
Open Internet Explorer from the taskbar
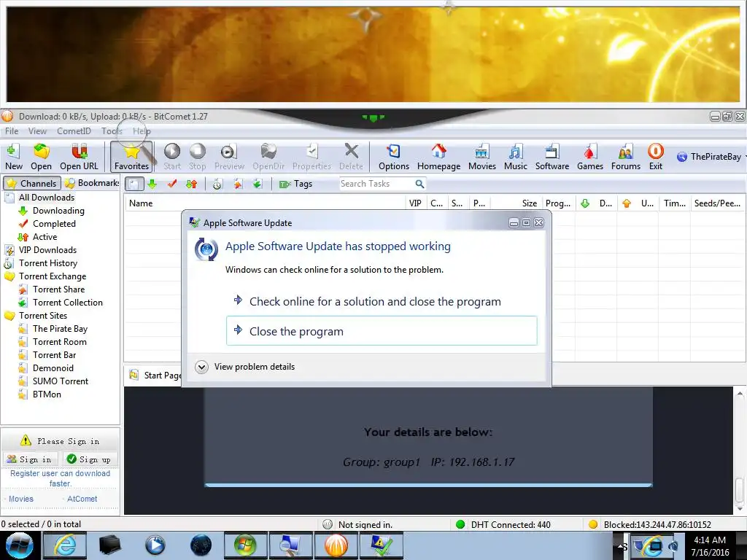click(x=65, y=545)
